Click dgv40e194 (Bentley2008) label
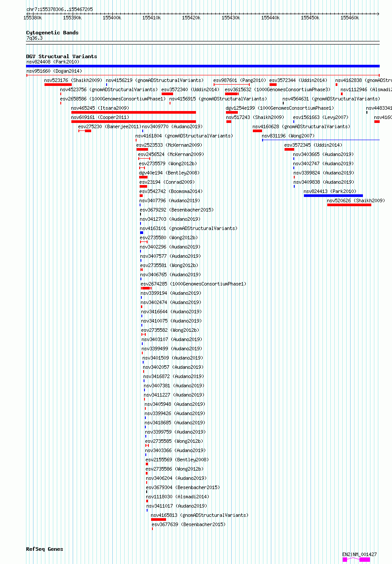The image size is (392, 564). click(169, 173)
